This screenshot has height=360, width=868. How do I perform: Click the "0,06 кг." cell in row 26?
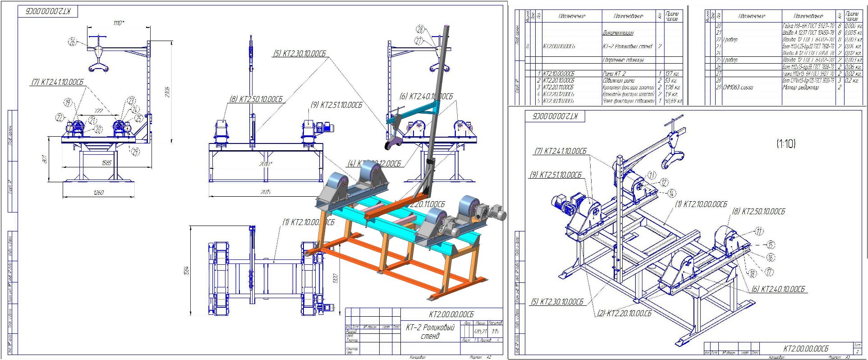coord(853,67)
